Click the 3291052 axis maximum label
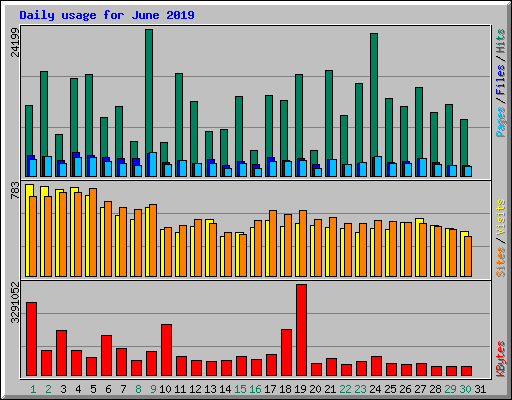 point(15,303)
